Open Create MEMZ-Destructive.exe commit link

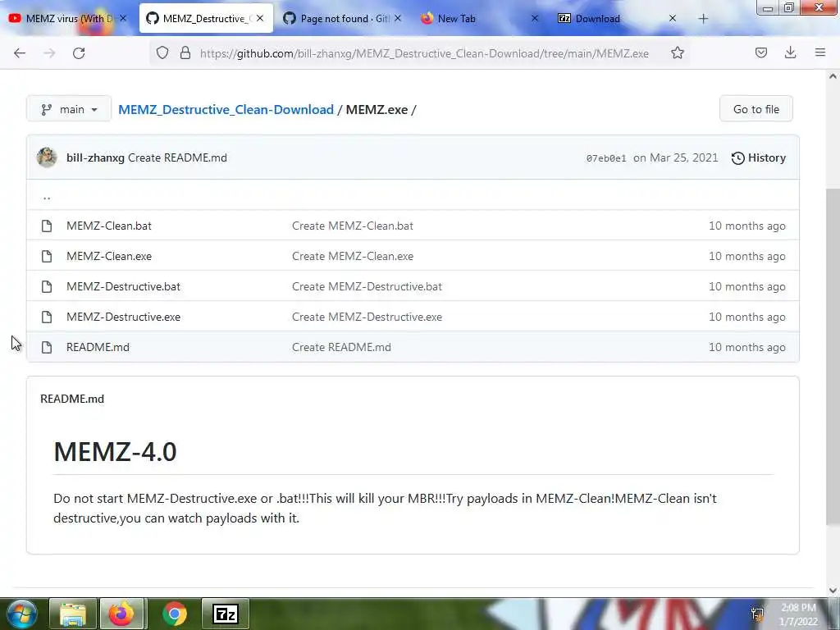coord(367,317)
